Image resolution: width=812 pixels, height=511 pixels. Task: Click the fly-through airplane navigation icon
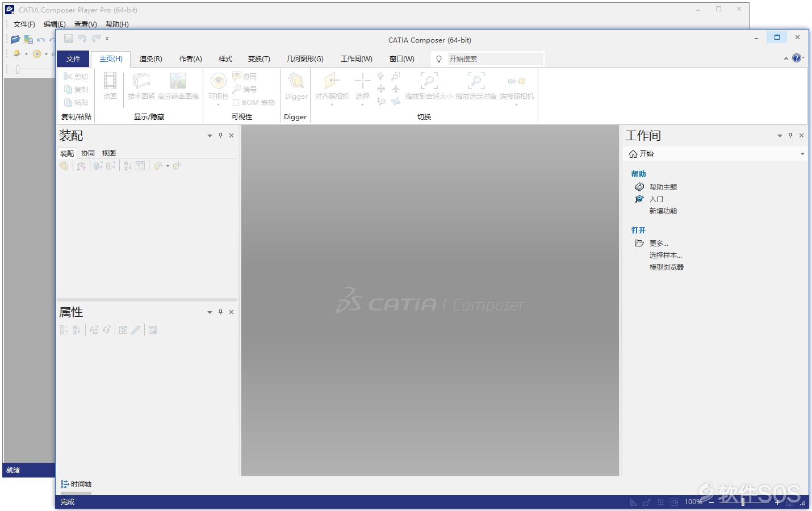pos(396,89)
